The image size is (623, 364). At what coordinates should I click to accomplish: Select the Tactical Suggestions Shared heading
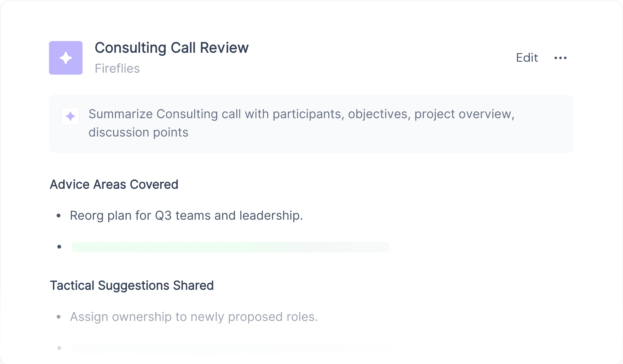click(132, 285)
